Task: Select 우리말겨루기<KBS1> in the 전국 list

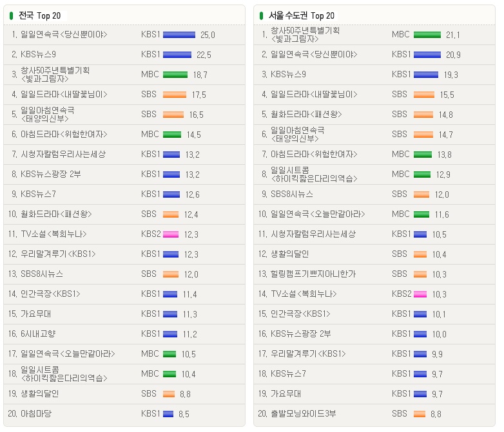Action: 58,254
